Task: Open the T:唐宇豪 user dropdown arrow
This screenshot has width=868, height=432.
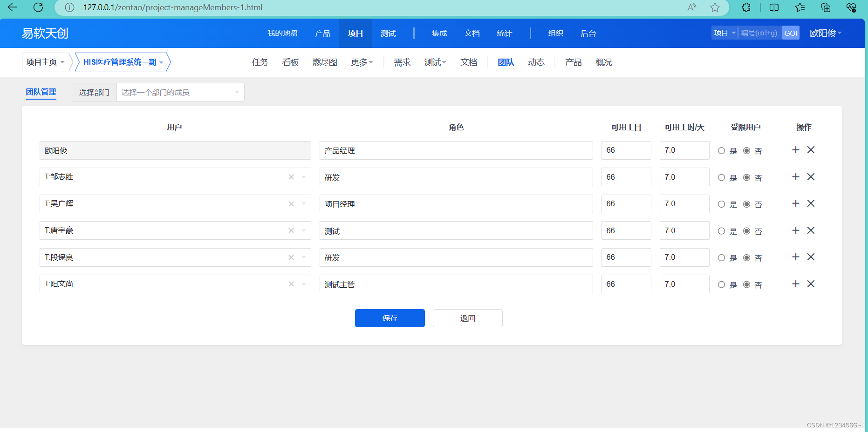Action: [304, 230]
